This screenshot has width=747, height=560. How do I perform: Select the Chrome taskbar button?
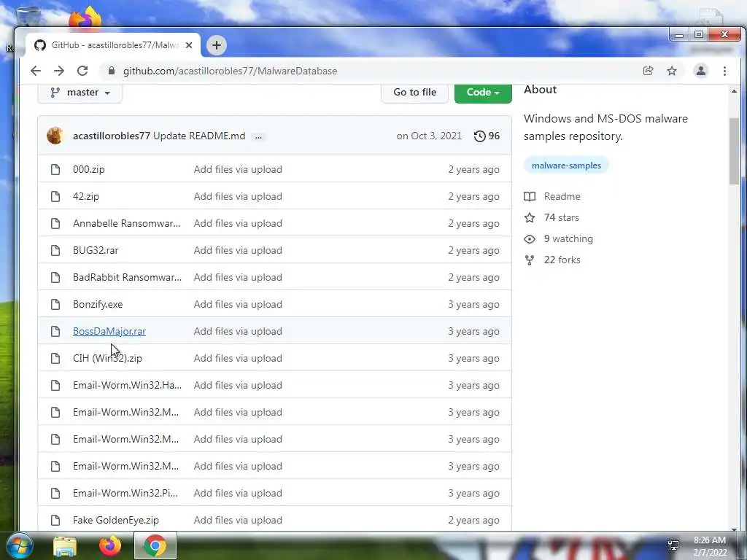point(155,545)
